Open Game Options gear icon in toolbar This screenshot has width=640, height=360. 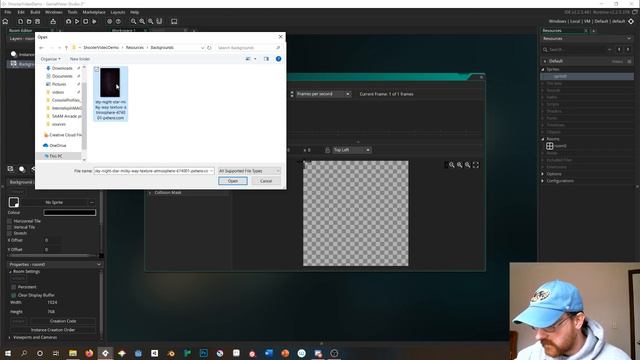pos(109,21)
